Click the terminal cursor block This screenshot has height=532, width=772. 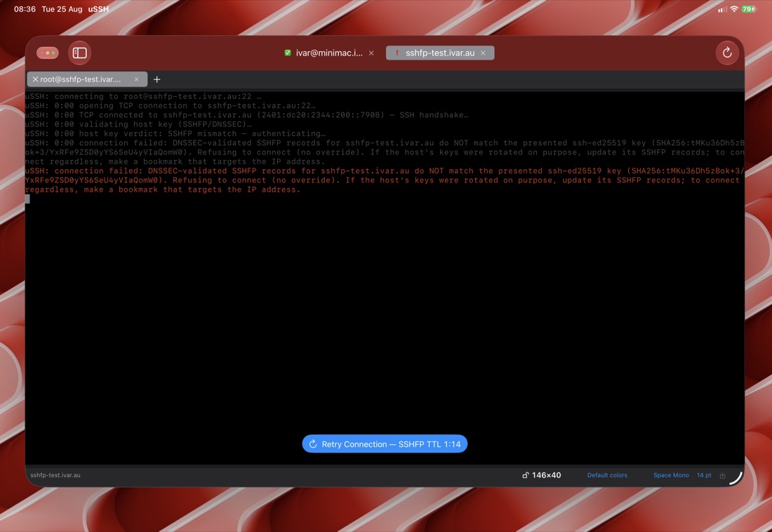pyautogui.click(x=27, y=199)
